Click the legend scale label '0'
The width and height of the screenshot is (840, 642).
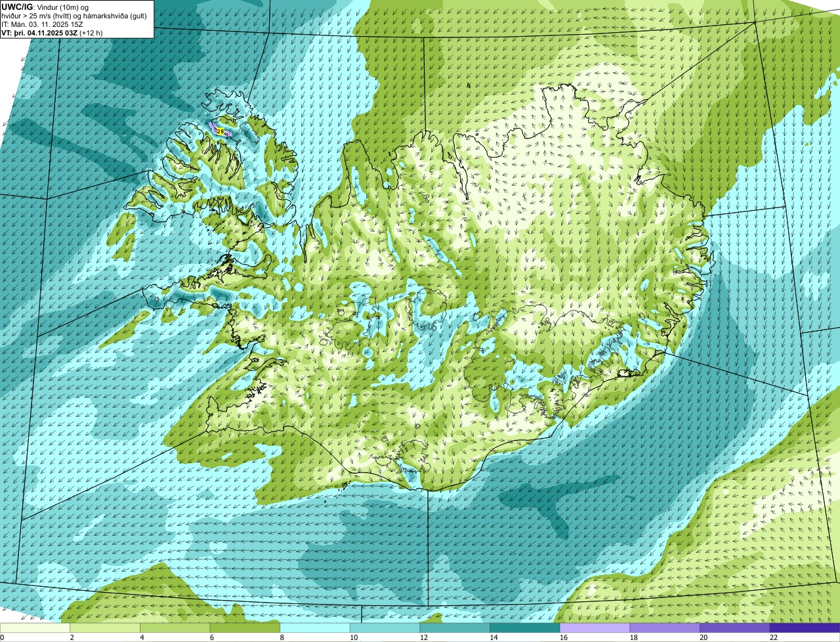click(x=3, y=637)
